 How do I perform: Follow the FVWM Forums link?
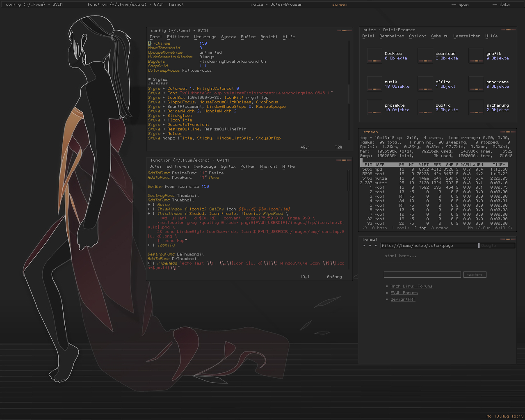(404, 293)
